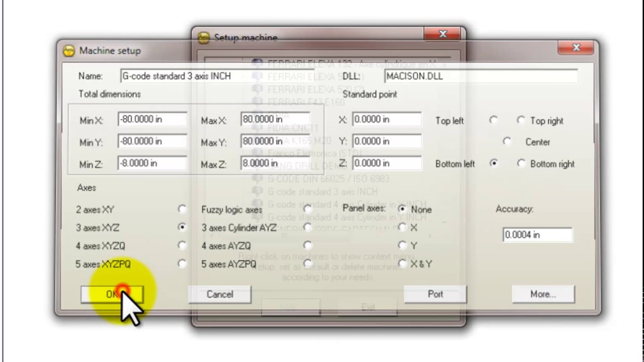
Task: Close the Machine setup dialog
Action: [x=576, y=48]
